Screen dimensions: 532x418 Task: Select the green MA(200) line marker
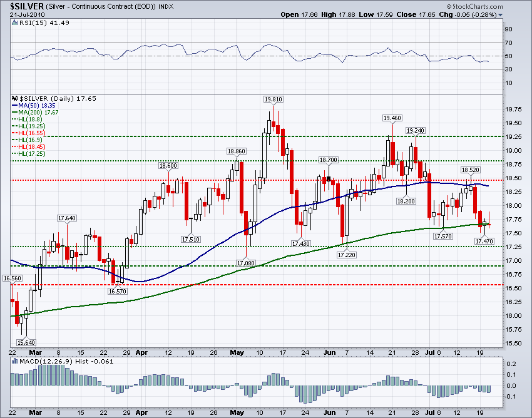pos(13,113)
